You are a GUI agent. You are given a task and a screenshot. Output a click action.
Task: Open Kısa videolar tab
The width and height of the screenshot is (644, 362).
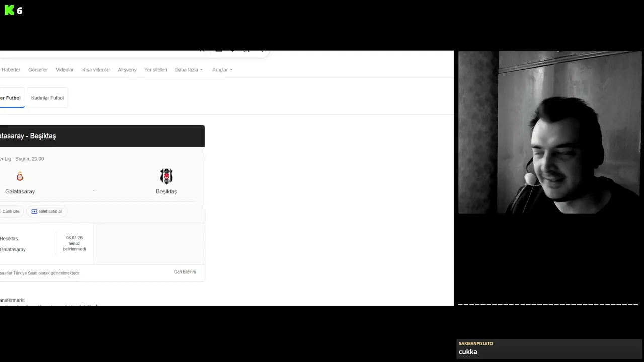(96, 70)
